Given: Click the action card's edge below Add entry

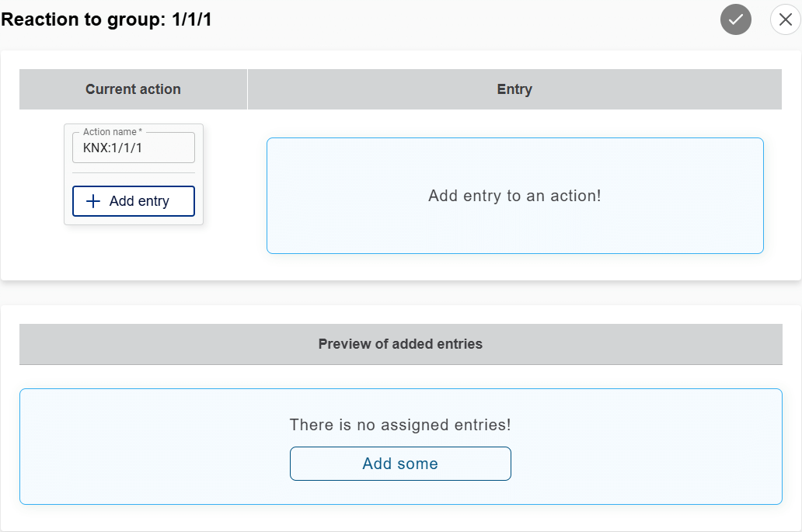Looking at the screenshot, I should pyautogui.click(x=133, y=221).
